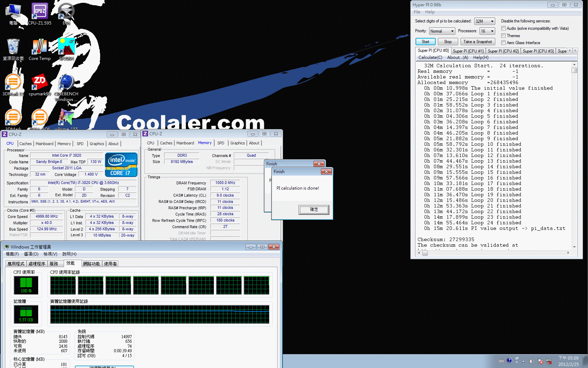The height and width of the screenshot is (368, 588).
Task: Open the 選項(O) menu in Task Manager
Action: (x=31, y=254)
